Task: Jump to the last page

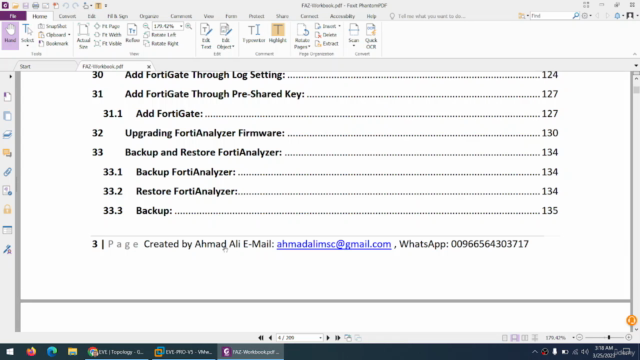Action: (338, 338)
